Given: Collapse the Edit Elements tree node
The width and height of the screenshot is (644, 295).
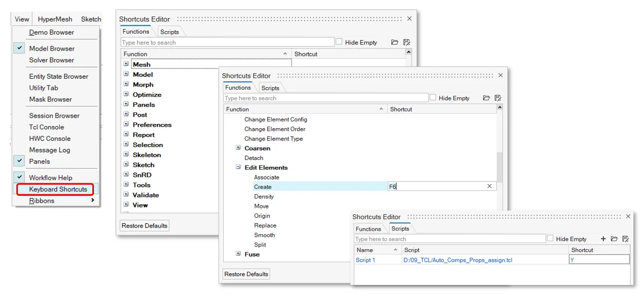Looking at the screenshot, I should coord(238,167).
